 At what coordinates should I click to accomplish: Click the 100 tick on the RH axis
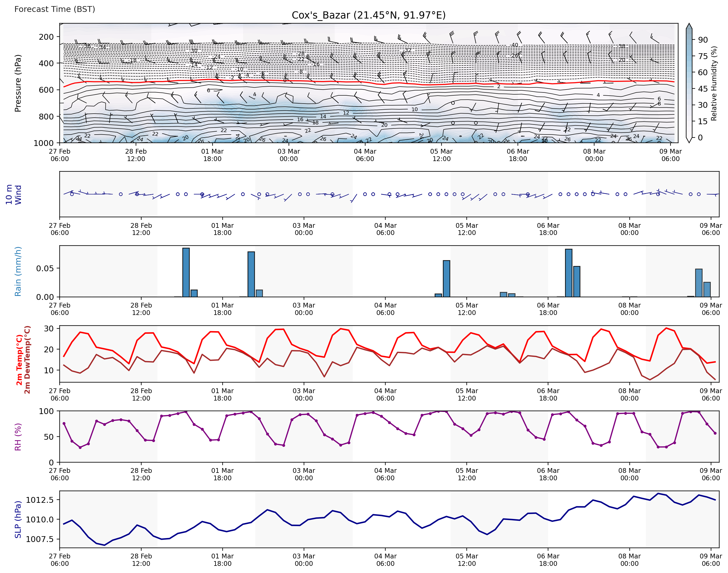point(46,411)
